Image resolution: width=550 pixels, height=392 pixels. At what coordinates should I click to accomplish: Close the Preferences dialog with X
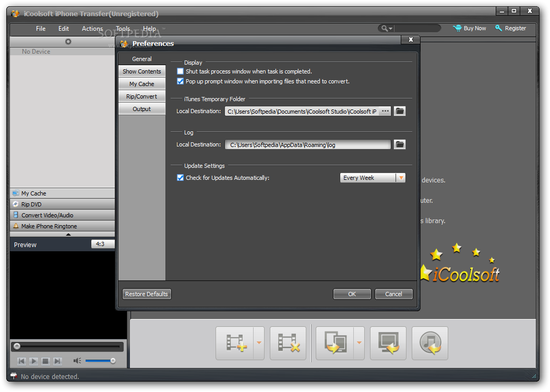click(x=410, y=40)
